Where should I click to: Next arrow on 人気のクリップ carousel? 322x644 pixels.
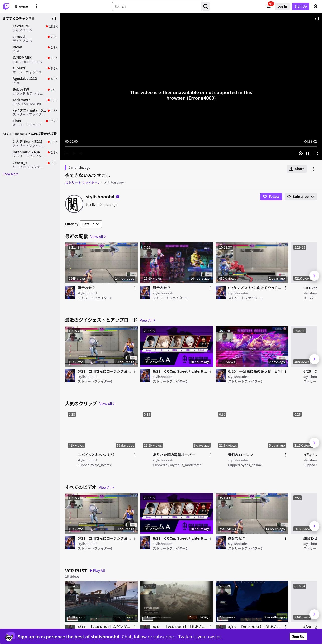click(x=314, y=443)
